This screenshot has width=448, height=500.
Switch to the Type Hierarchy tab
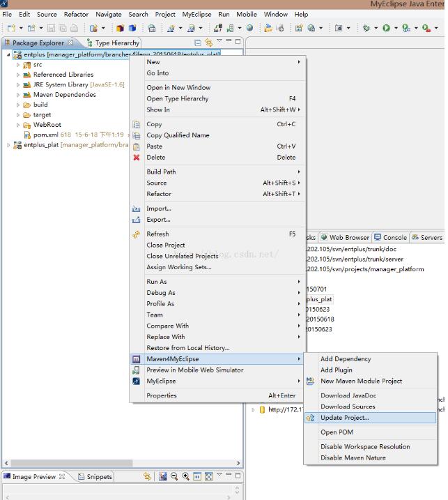(x=113, y=43)
